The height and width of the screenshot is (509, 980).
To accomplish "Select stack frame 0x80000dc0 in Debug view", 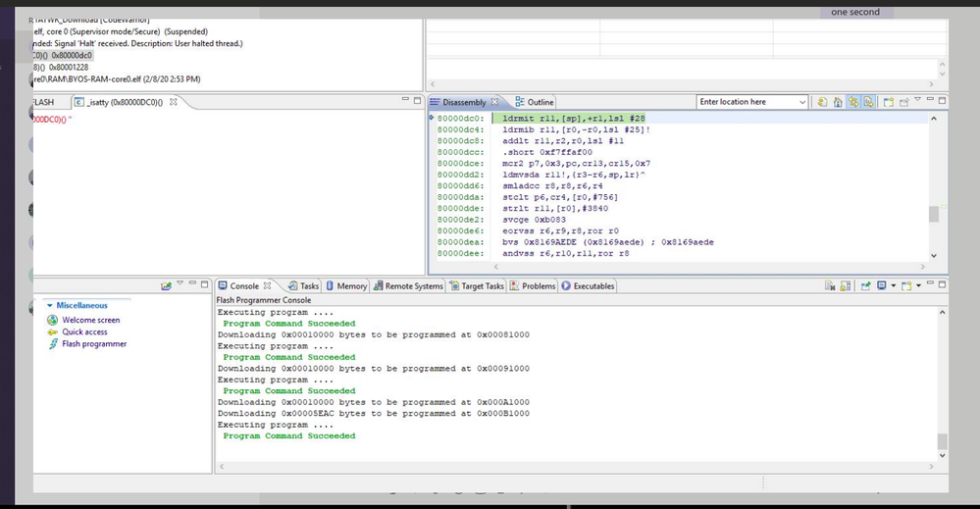I will point(63,55).
